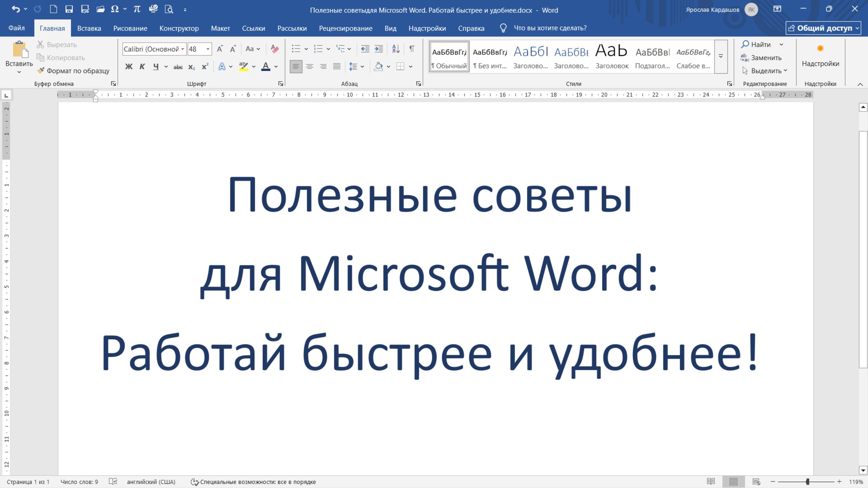This screenshot has height=488, width=868.
Task: Clear all formatting with the eraser icon
Action: coord(275,48)
